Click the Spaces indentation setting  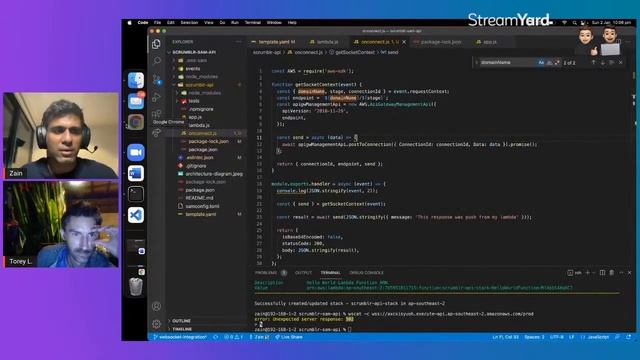534,337
